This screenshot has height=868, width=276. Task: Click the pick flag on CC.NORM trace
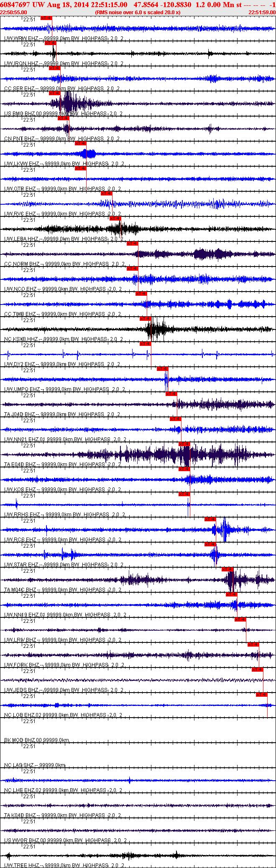[132, 244]
